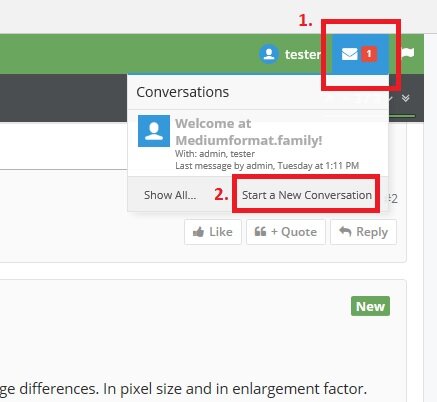Click the quotation mark icon on Quote

click(x=260, y=231)
